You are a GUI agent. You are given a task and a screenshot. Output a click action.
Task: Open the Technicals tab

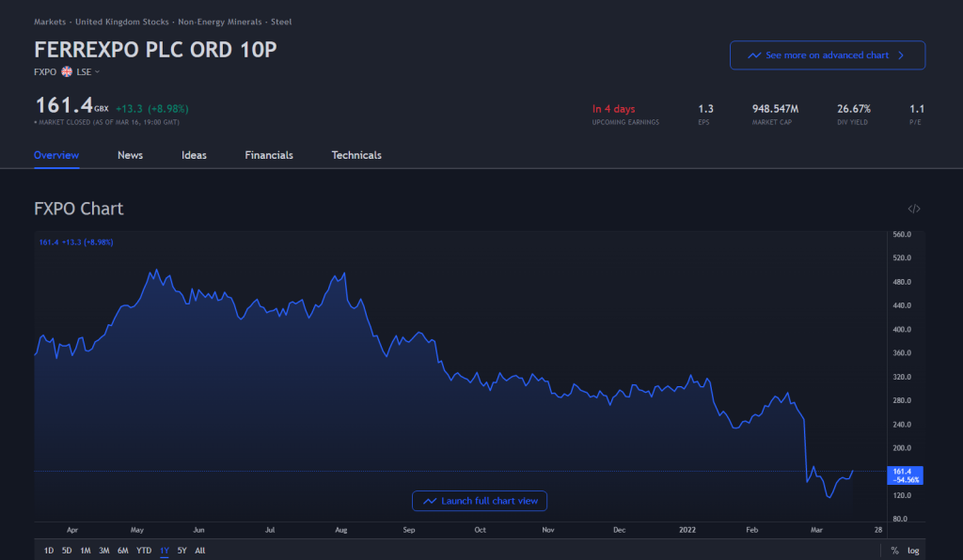[356, 155]
